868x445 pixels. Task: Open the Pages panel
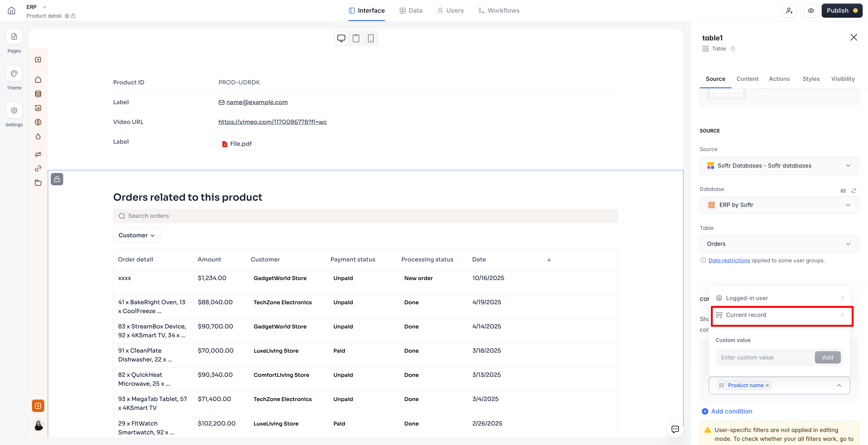point(14,37)
